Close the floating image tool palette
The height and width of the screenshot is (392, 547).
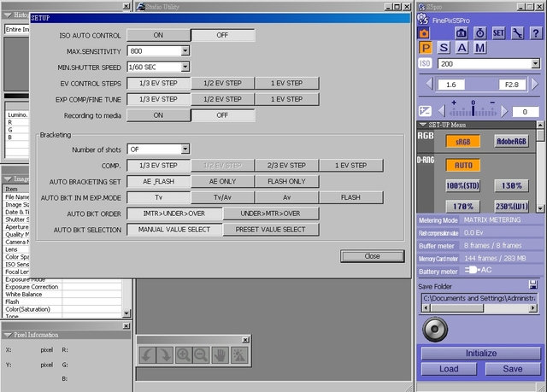245,340
